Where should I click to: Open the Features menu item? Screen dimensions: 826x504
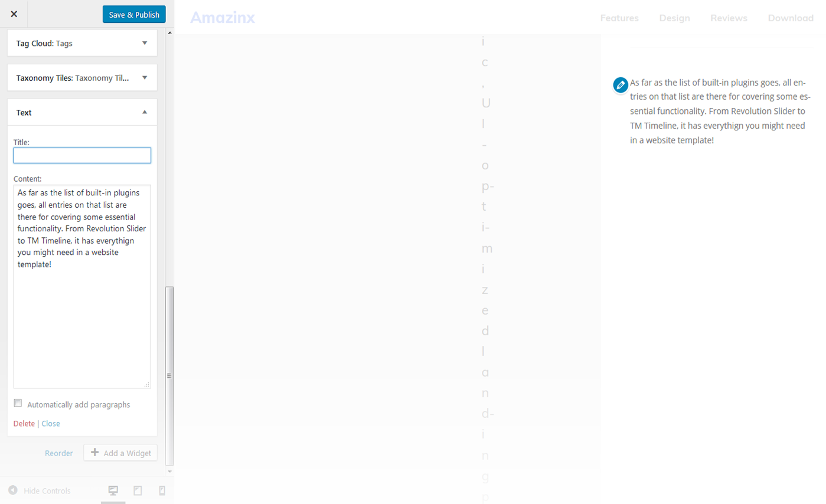[619, 18]
